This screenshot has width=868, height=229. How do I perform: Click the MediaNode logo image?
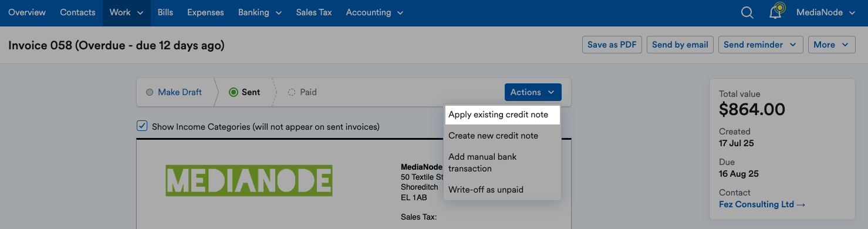[x=249, y=181]
